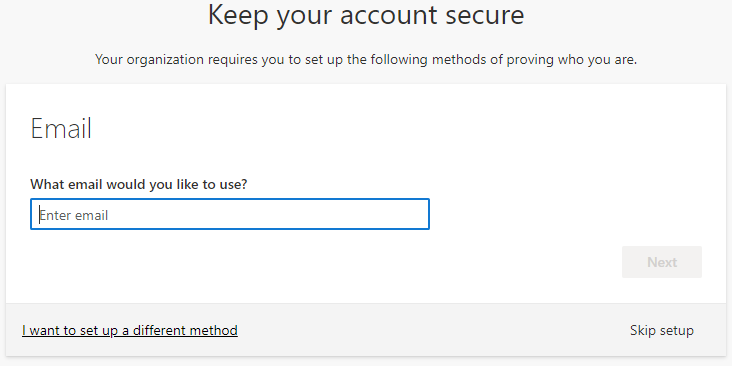Click the "Keep your account secure" title
This screenshot has width=732, height=366.
point(366,14)
